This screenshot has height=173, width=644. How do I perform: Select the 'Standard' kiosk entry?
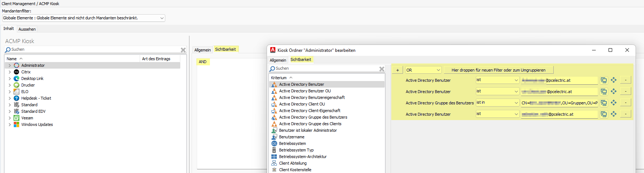(x=29, y=105)
